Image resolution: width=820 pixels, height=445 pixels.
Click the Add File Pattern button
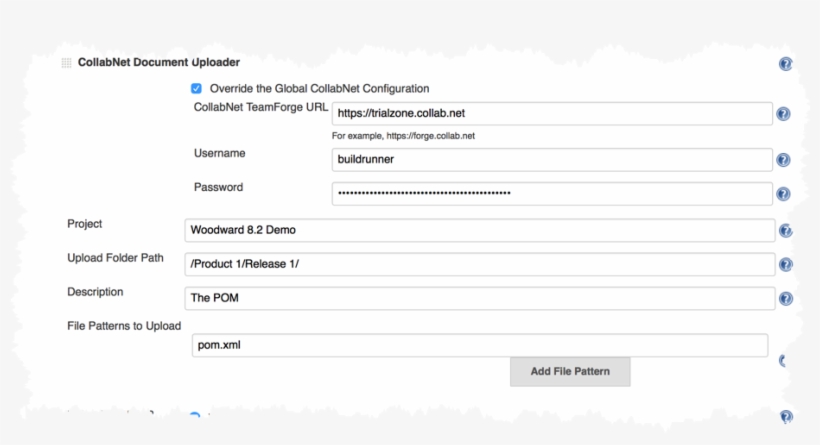click(570, 371)
